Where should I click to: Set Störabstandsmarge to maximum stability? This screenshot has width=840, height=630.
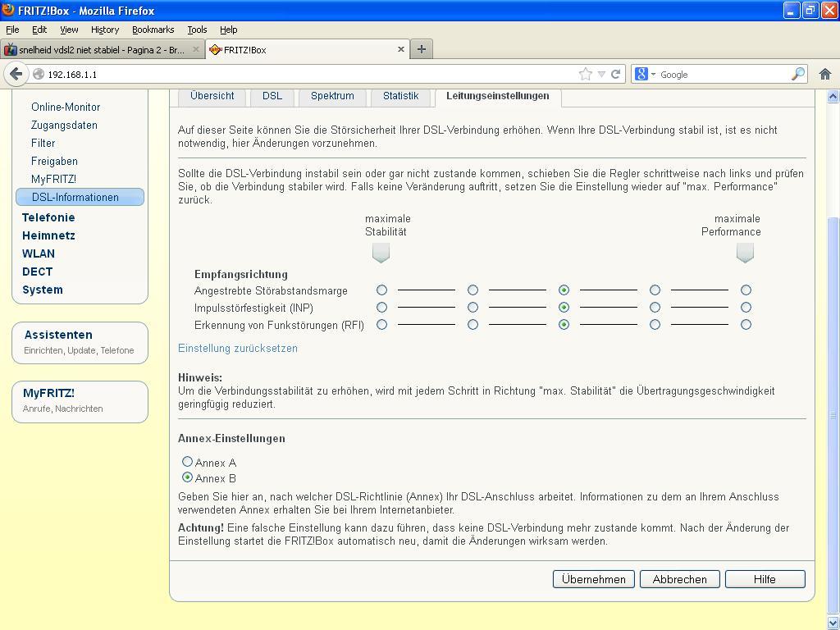pos(381,290)
